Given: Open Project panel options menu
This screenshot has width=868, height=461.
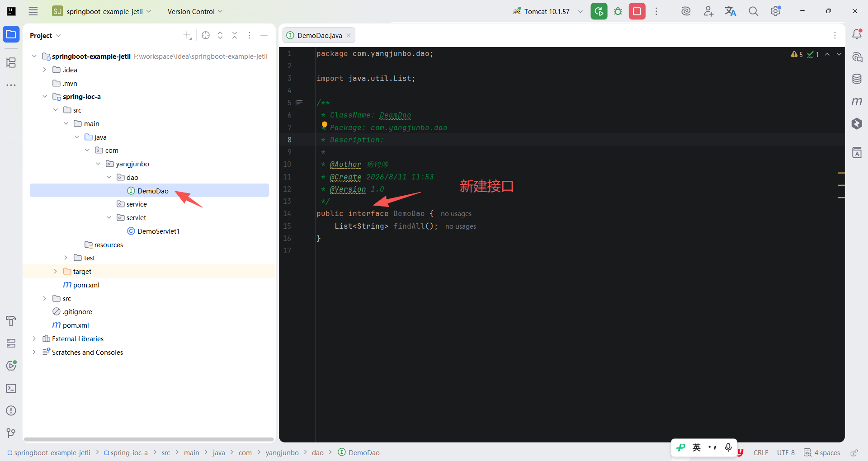Looking at the screenshot, I should pyautogui.click(x=250, y=35).
